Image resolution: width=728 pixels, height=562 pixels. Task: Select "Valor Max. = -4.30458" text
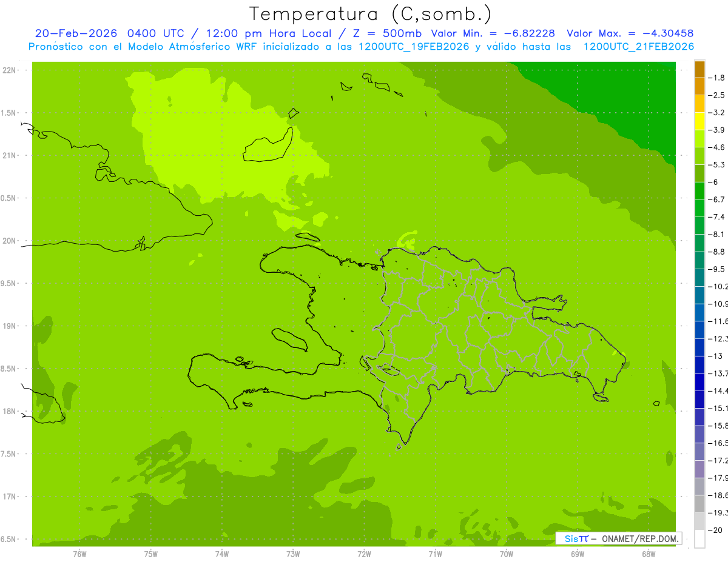(630, 34)
